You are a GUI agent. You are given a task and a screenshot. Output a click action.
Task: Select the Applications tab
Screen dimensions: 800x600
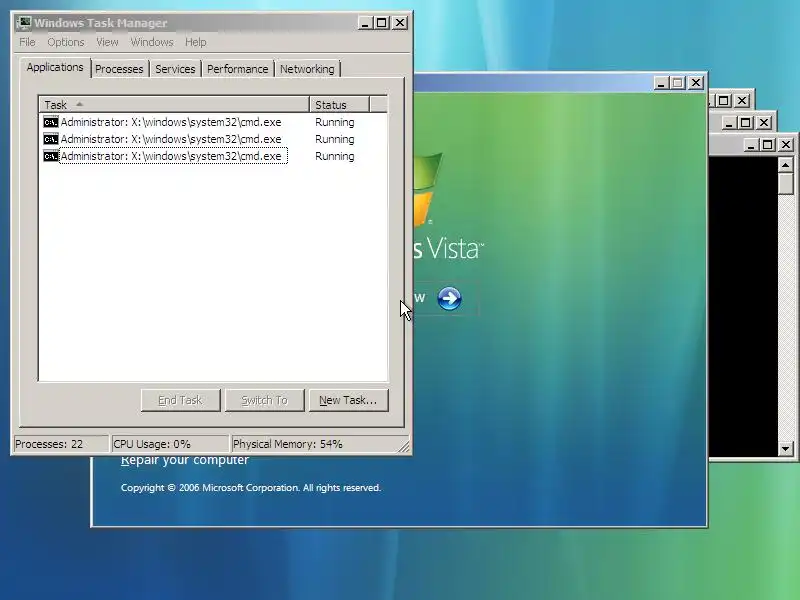point(55,67)
